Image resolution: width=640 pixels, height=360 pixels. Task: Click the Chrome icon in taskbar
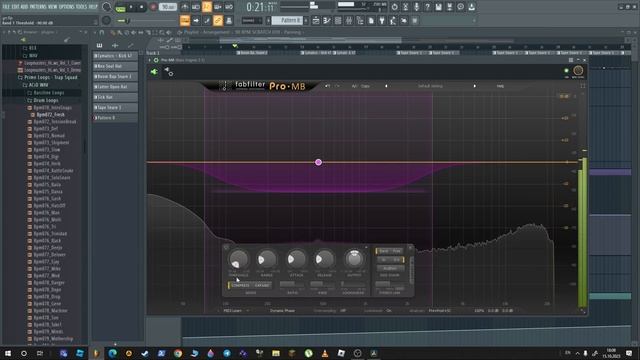(178, 353)
